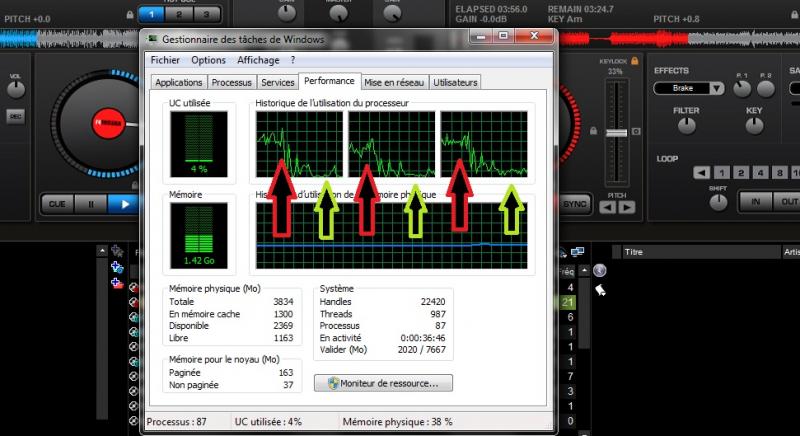Click the KEY knob

tap(754, 126)
